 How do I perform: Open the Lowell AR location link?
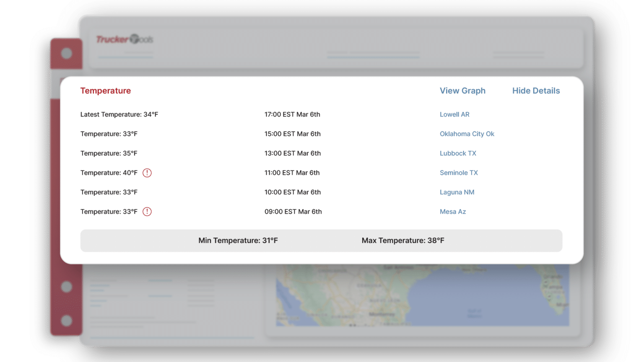[454, 114]
